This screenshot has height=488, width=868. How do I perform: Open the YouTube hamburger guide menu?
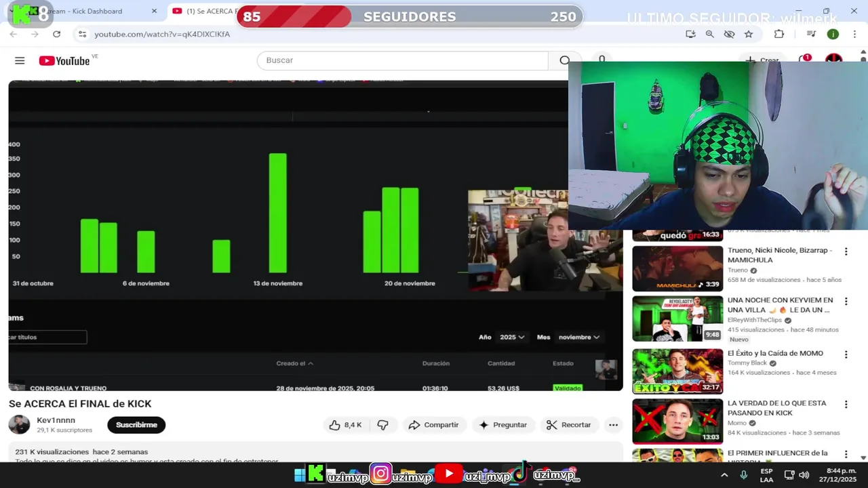[20, 61]
